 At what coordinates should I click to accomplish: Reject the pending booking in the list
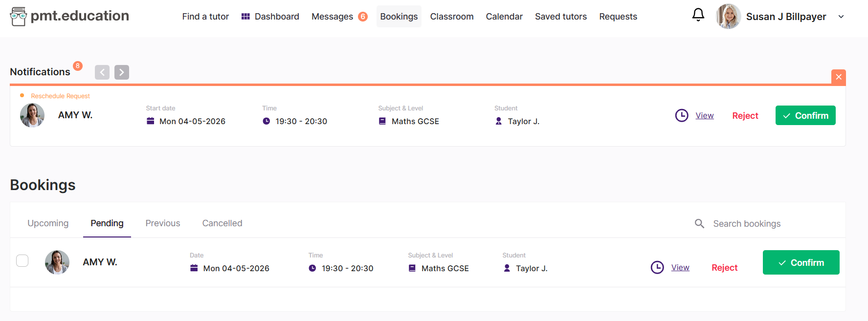(x=724, y=268)
